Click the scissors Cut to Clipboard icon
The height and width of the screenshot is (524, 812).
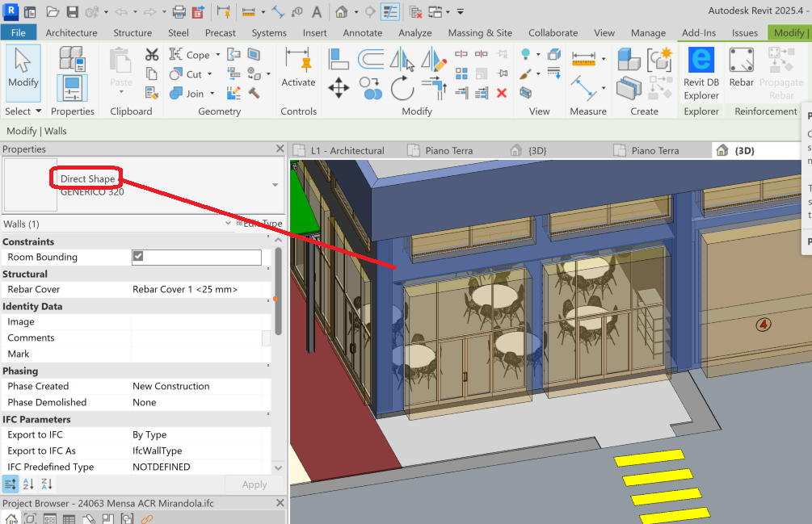[152, 54]
